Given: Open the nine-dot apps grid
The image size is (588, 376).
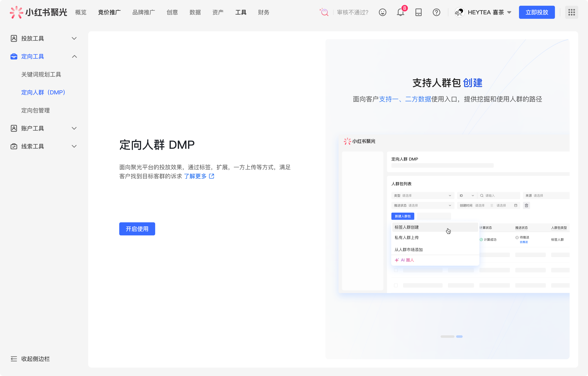Looking at the screenshot, I should click(x=571, y=12).
